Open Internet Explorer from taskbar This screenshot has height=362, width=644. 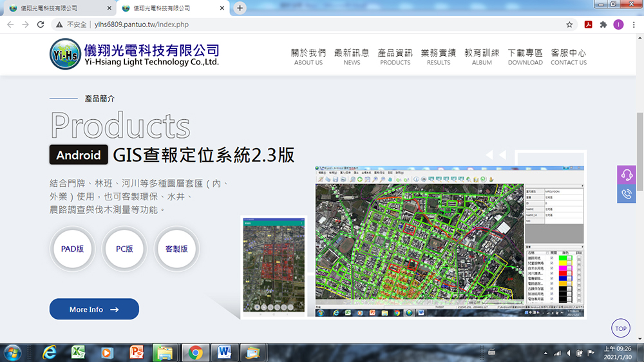click(x=50, y=352)
